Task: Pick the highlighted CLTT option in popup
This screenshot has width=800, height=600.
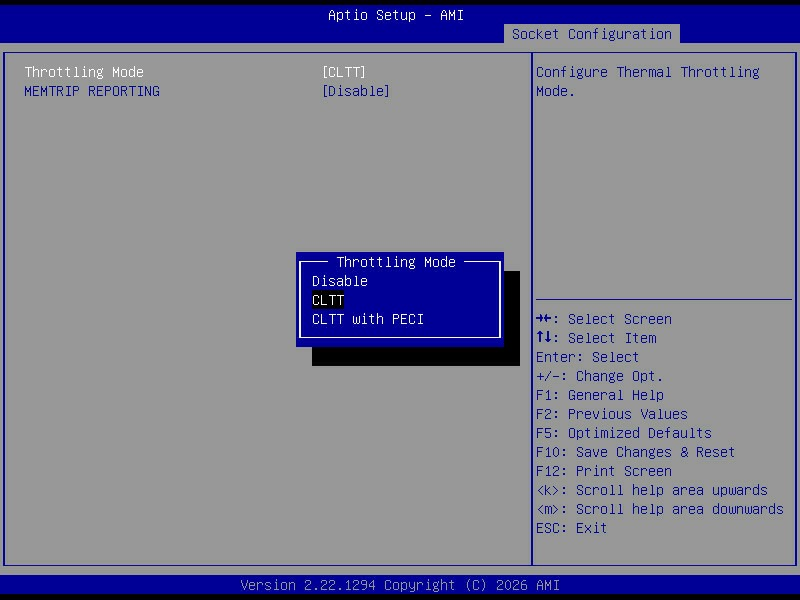Action: coord(328,300)
